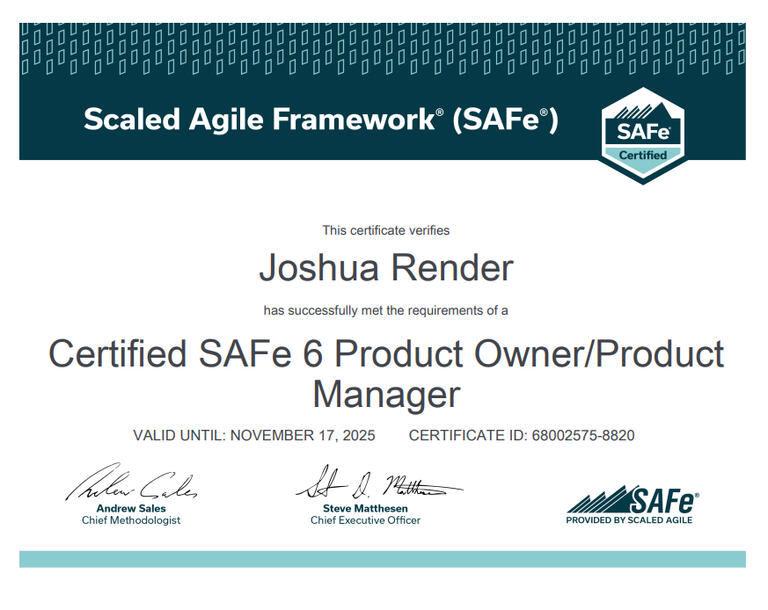Click the SAFe Provided by Scaled Agile logo

click(632, 505)
